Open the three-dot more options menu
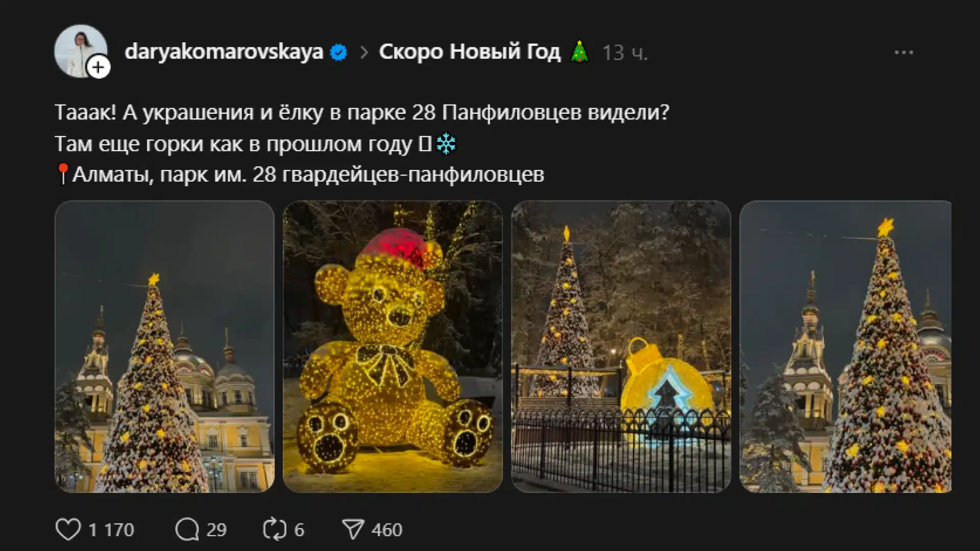 903,52
